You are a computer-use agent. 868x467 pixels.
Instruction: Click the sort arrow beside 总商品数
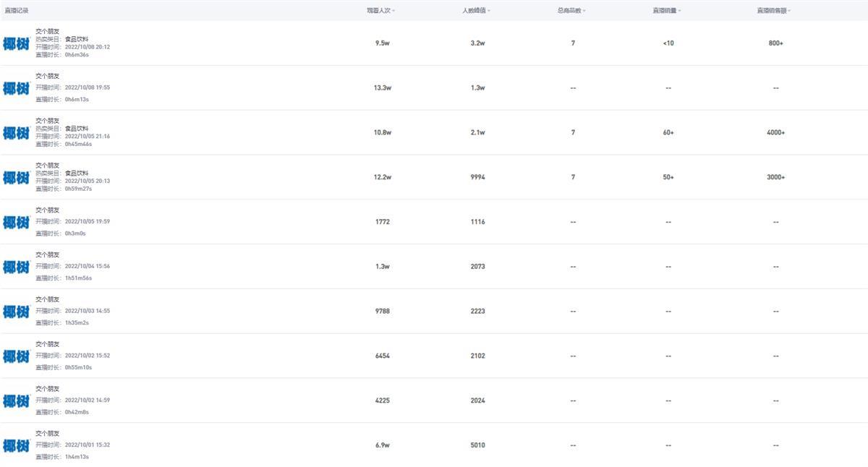[x=584, y=11]
